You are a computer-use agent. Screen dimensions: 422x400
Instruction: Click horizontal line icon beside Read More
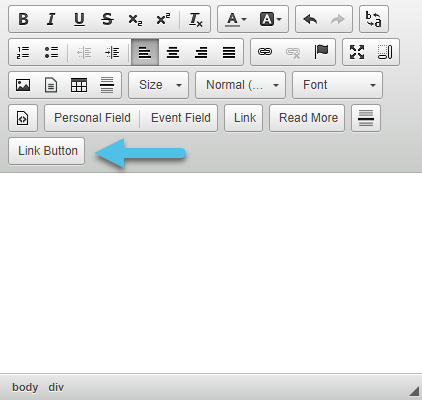coord(366,118)
